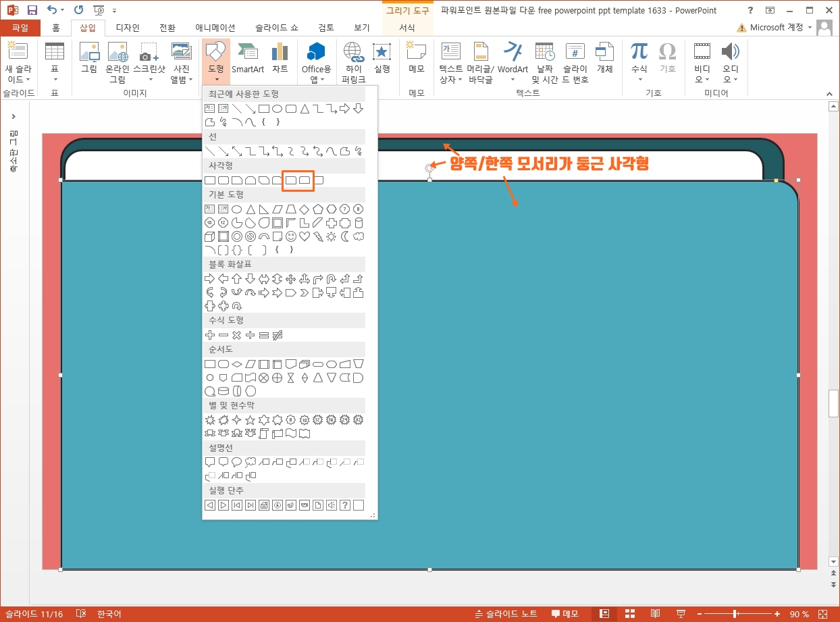Save the presentation from quick access toolbar
This screenshot has width=840, height=622.
(x=32, y=10)
